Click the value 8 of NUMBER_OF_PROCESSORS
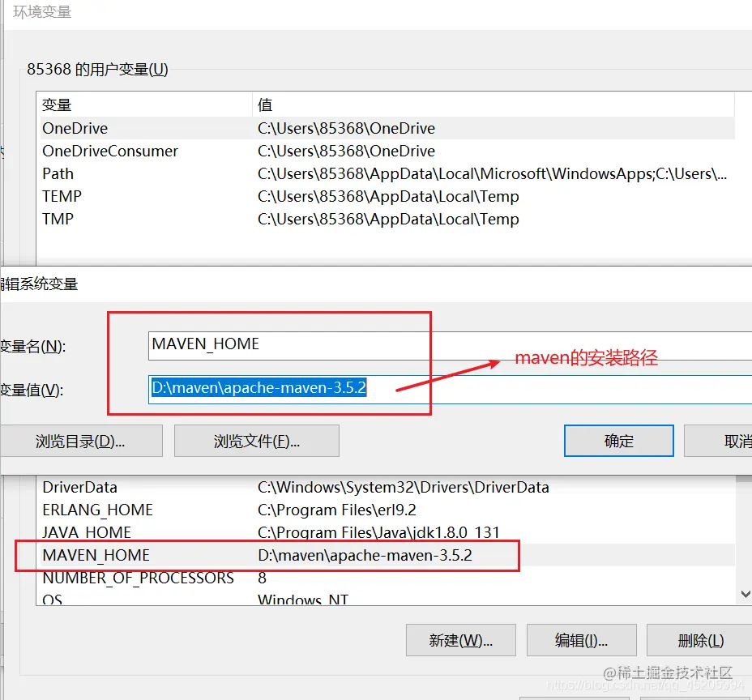This screenshot has height=700, width=752. 262,578
